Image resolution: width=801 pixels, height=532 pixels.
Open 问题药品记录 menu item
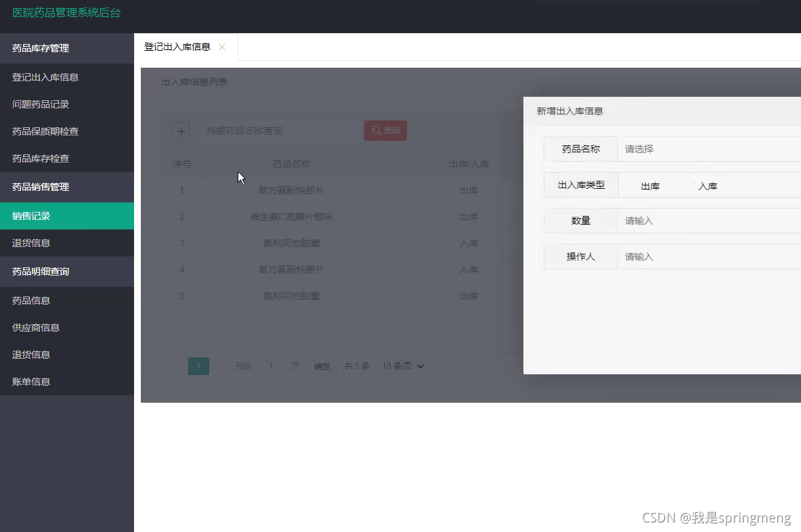67,104
